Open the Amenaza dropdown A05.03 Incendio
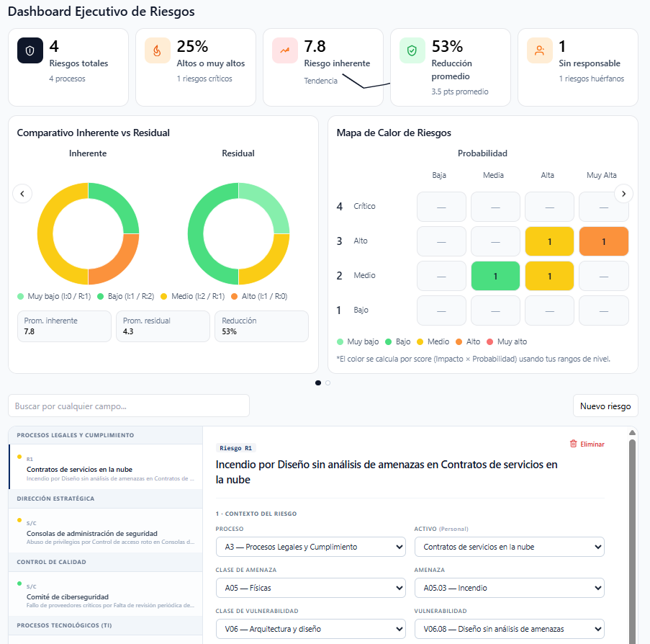650x644 pixels. point(509,588)
